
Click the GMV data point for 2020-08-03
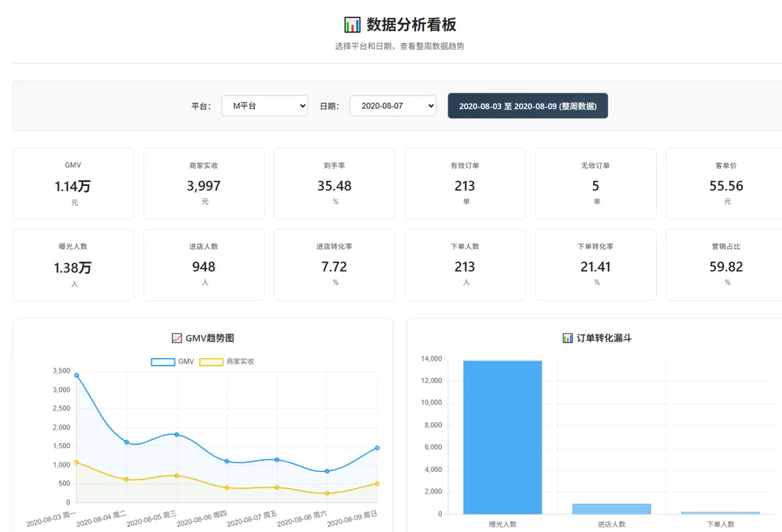[76, 376]
